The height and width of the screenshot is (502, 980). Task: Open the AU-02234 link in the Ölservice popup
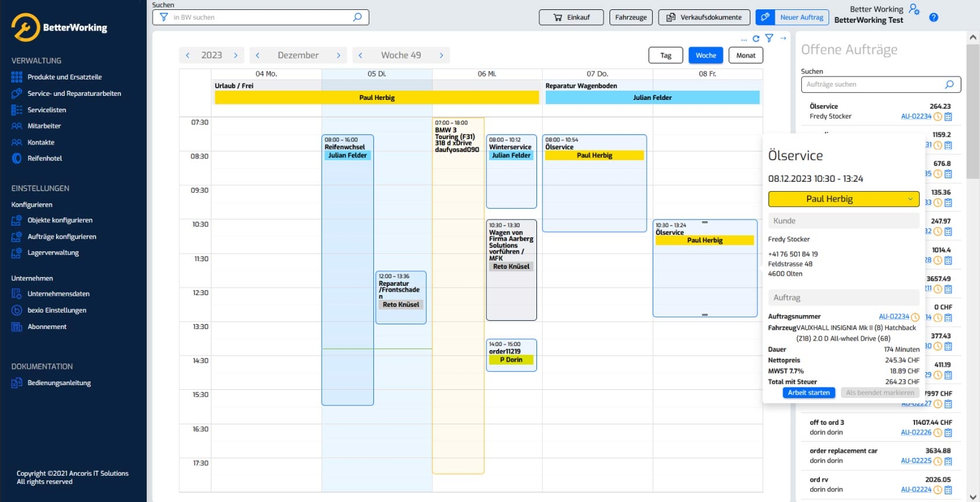[x=894, y=317]
